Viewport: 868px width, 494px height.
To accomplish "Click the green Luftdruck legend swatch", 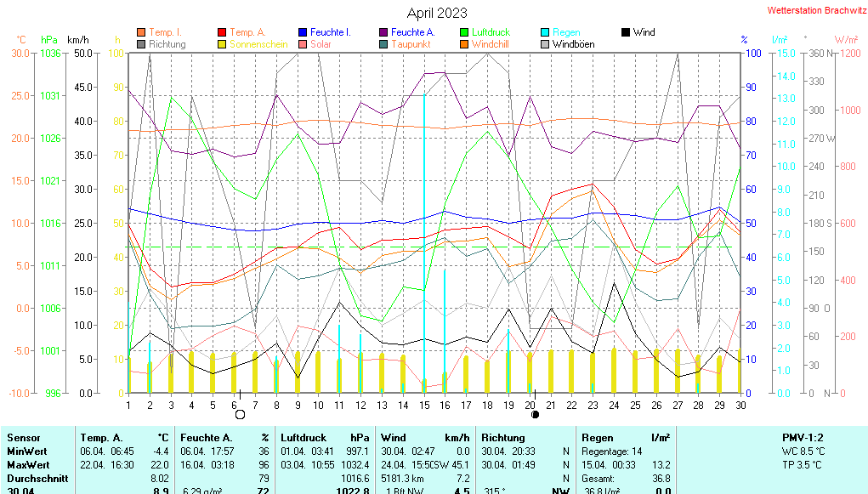I will coord(464,32).
